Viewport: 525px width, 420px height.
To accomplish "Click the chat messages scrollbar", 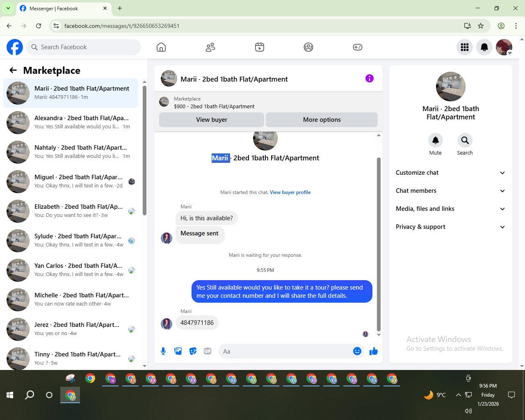I will tap(379, 244).
